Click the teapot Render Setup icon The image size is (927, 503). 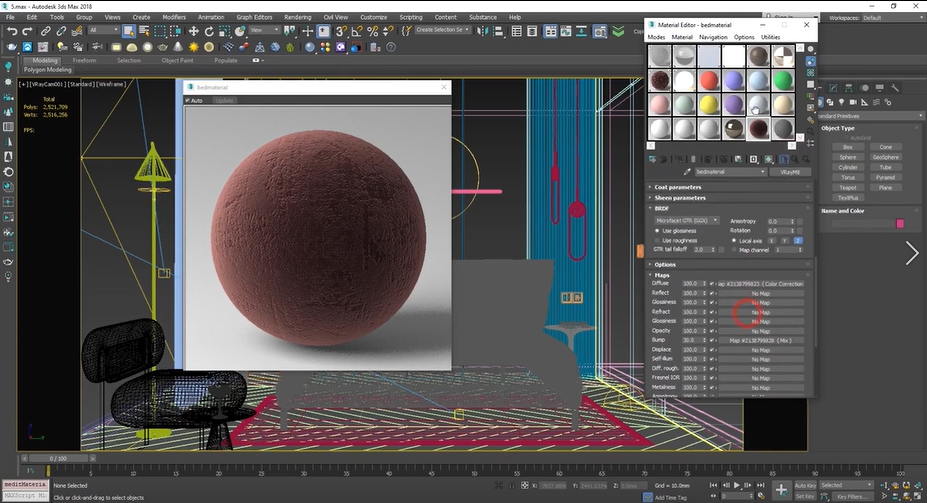pyautogui.click(x=12, y=47)
